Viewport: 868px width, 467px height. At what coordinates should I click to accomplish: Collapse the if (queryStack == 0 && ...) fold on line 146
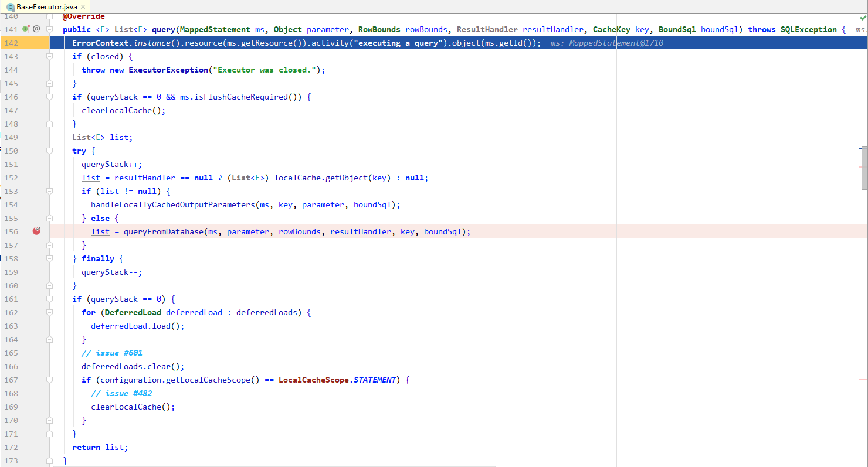pyautogui.click(x=49, y=97)
